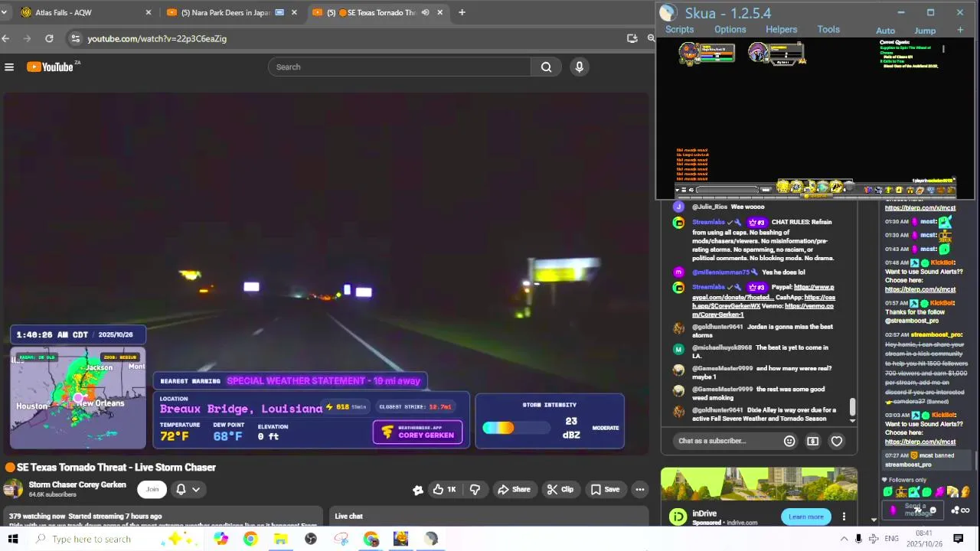Click the cast/install icon in address bar
Image resolution: width=980 pixels, height=551 pixels.
632,38
